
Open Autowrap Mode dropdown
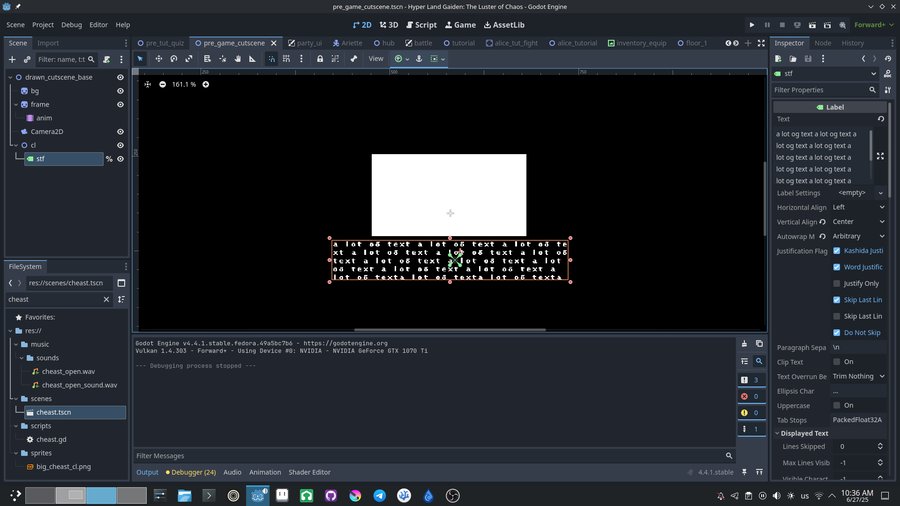click(858, 236)
